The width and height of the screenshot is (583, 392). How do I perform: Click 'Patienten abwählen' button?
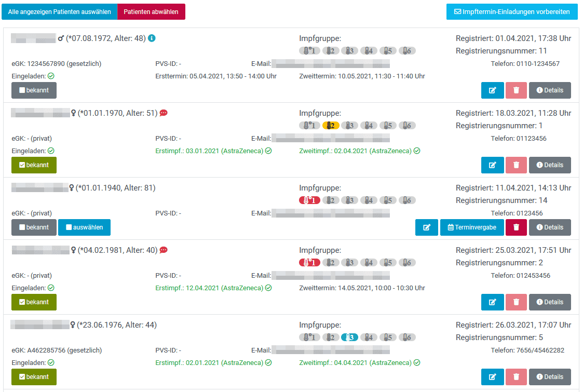pos(151,11)
